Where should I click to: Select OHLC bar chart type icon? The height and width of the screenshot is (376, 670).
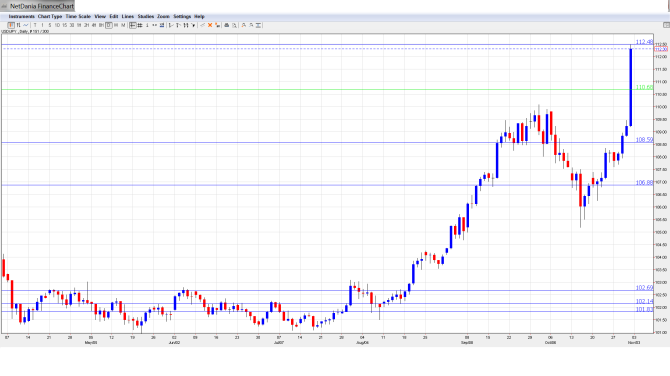point(18,25)
